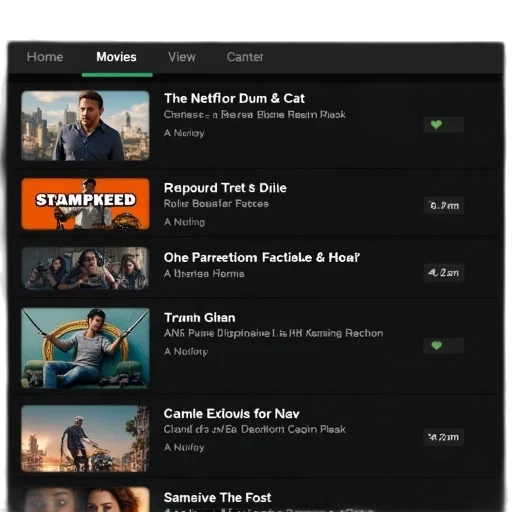Click subtitle 'Rolis Bouafar Fatces'

tap(216, 204)
